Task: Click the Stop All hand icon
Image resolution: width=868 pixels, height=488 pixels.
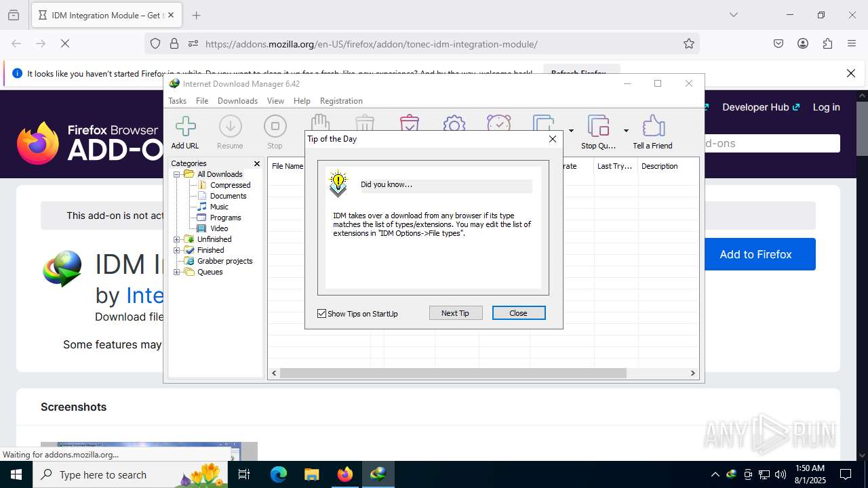Action: [320, 123]
